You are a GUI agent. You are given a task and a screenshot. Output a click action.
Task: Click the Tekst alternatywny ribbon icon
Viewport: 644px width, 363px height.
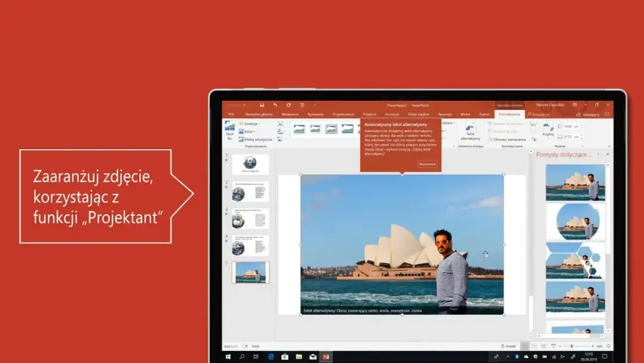[x=470, y=131]
